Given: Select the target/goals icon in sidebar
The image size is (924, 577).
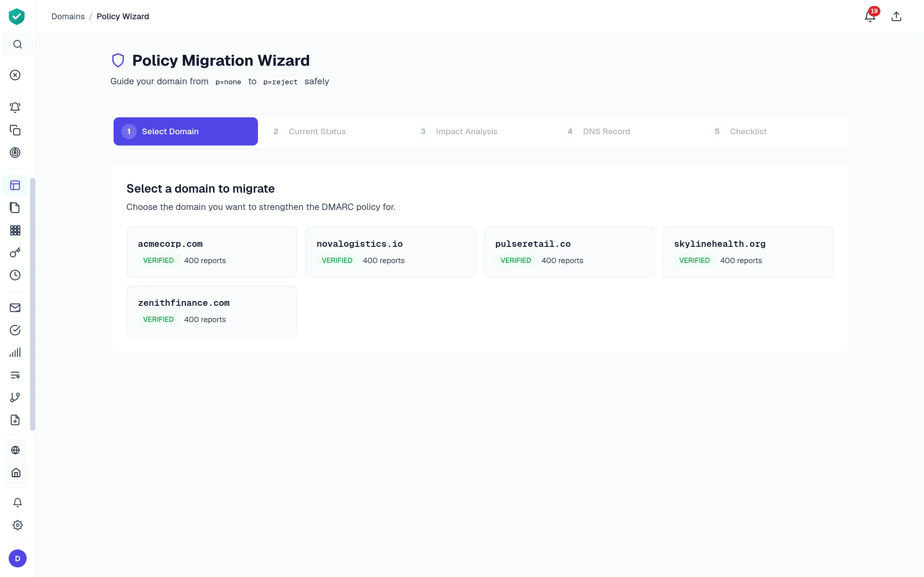Looking at the screenshot, I should click(x=15, y=153).
